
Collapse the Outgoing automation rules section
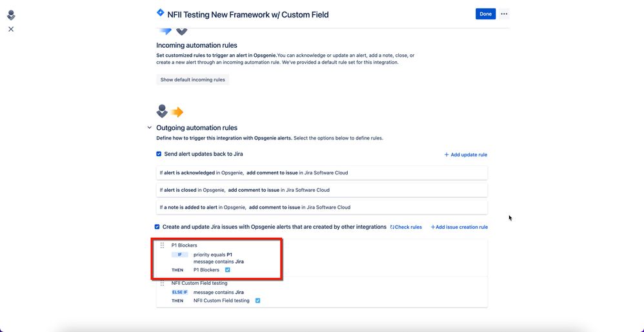150,128
